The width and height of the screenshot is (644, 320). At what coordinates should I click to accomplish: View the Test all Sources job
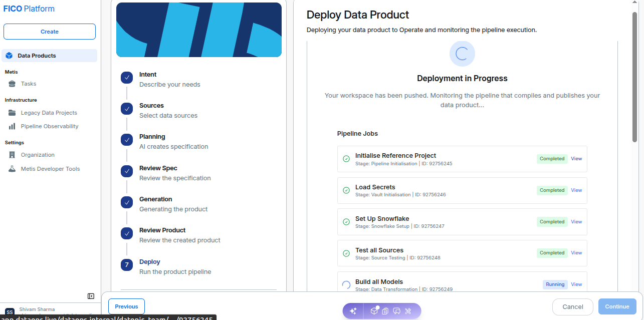576,253
